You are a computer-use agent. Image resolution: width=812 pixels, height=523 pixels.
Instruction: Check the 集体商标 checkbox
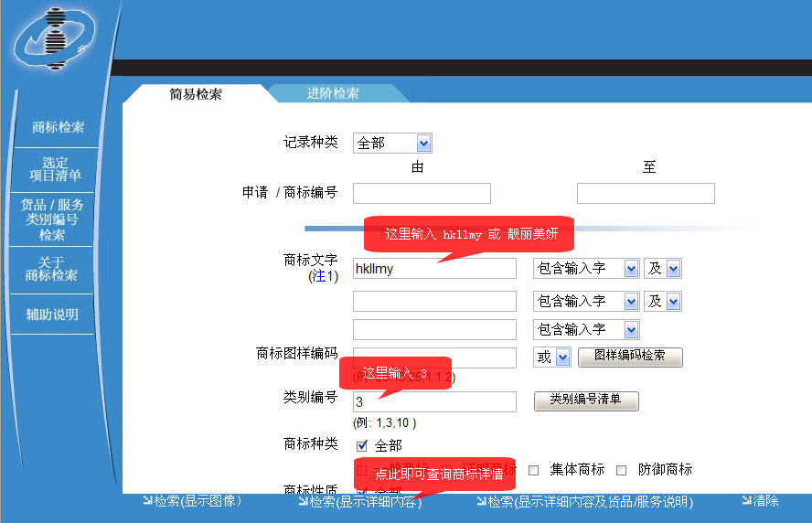[534, 470]
